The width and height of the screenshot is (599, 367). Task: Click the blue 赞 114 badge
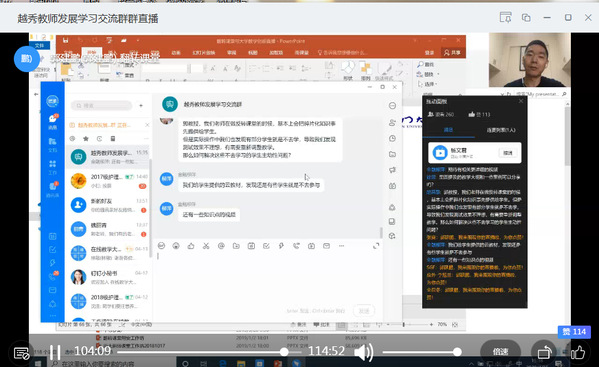coord(574,332)
